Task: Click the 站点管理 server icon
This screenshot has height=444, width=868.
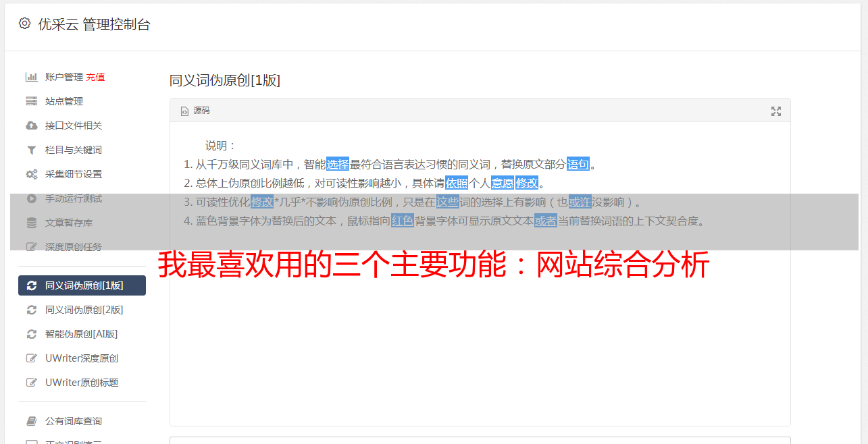Action: (31, 101)
